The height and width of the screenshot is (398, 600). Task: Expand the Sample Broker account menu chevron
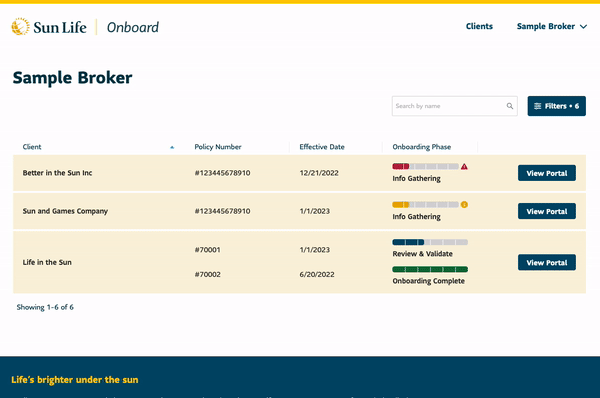click(x=583, y=27)
